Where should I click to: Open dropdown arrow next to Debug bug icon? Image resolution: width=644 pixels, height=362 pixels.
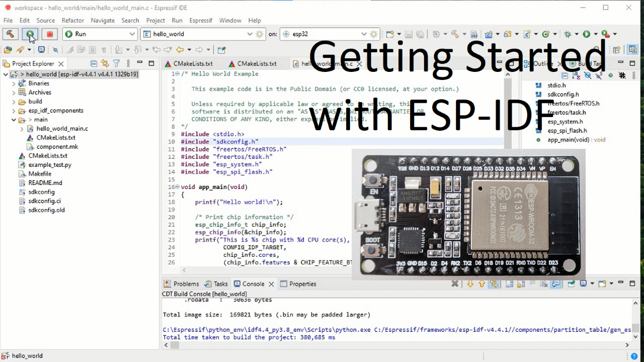tap(577, 34)
